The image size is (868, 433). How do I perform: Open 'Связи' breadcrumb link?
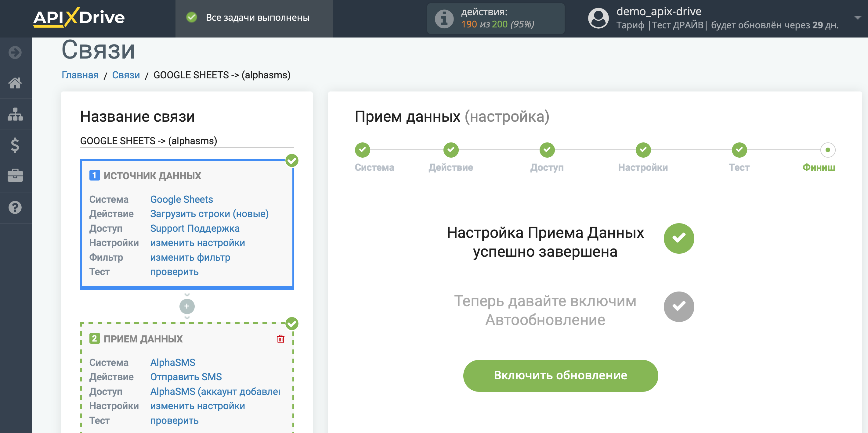126,75
